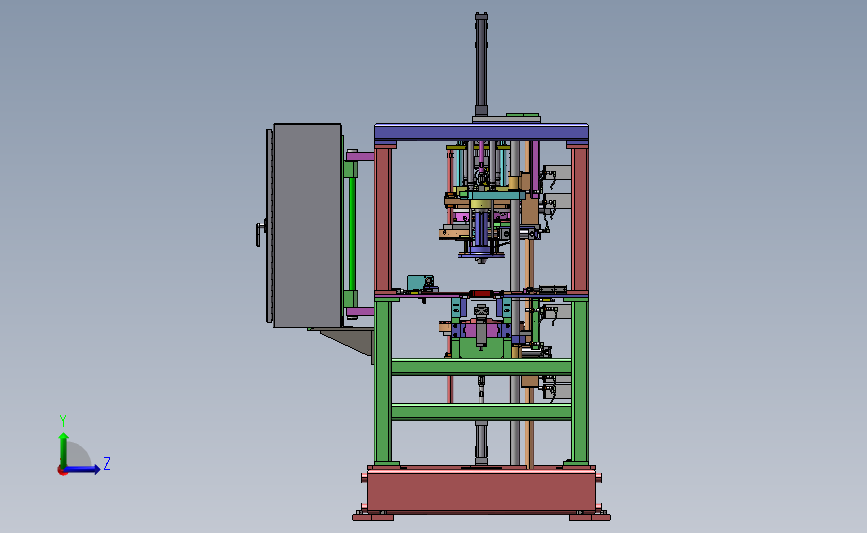867x533 pixels.
Task: Select the blue top plate of frame
Action: [x=481, y=133]
